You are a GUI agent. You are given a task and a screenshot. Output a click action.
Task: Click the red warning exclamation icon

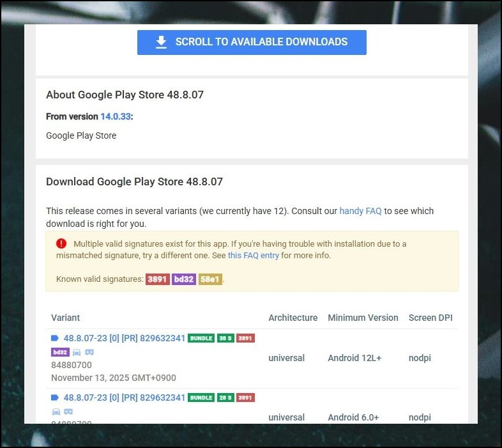pos(61,243)
